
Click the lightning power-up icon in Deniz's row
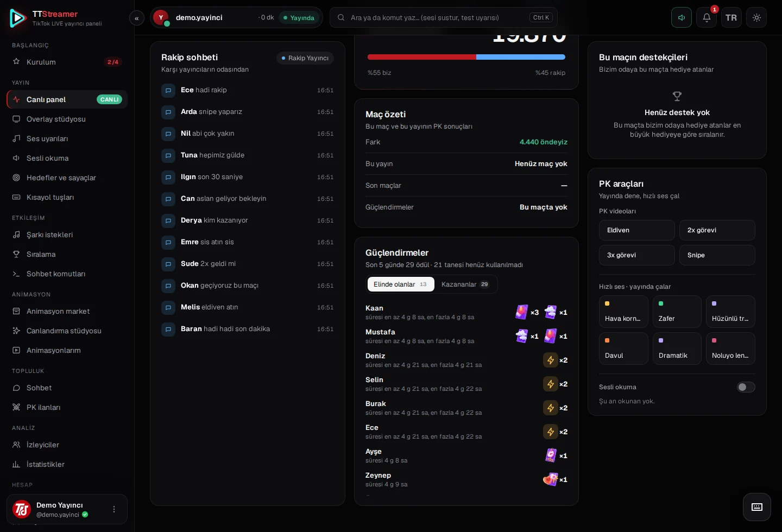pyautogui.click(x=551, y=360)
